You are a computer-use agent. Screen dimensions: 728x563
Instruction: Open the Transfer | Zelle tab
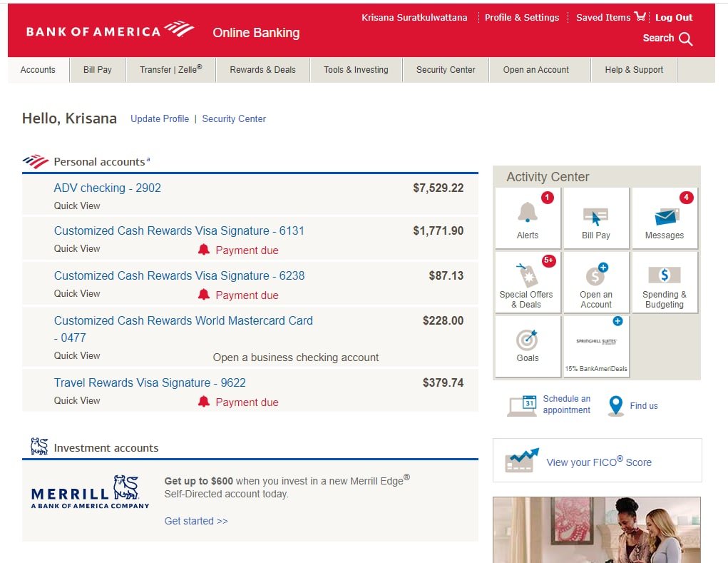pos(171,70)
